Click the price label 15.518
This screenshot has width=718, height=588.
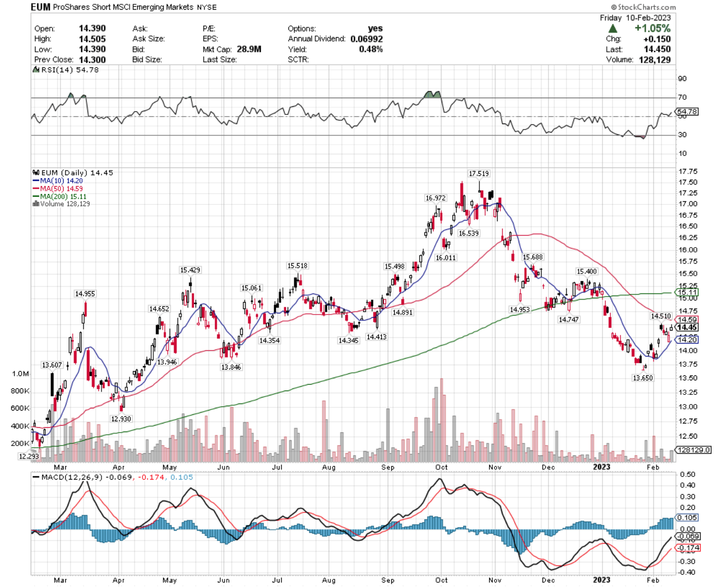point(297,266)
